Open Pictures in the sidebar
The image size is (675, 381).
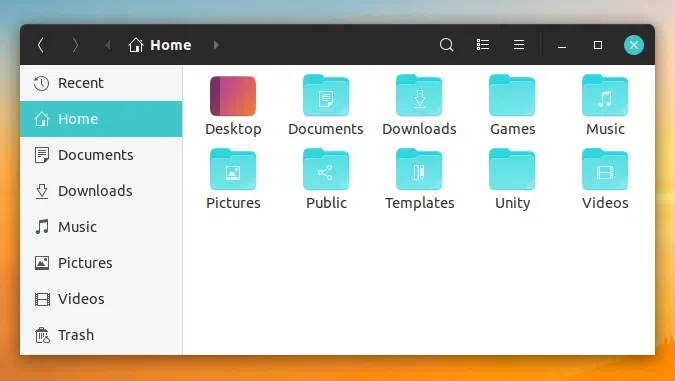point(101,263)
